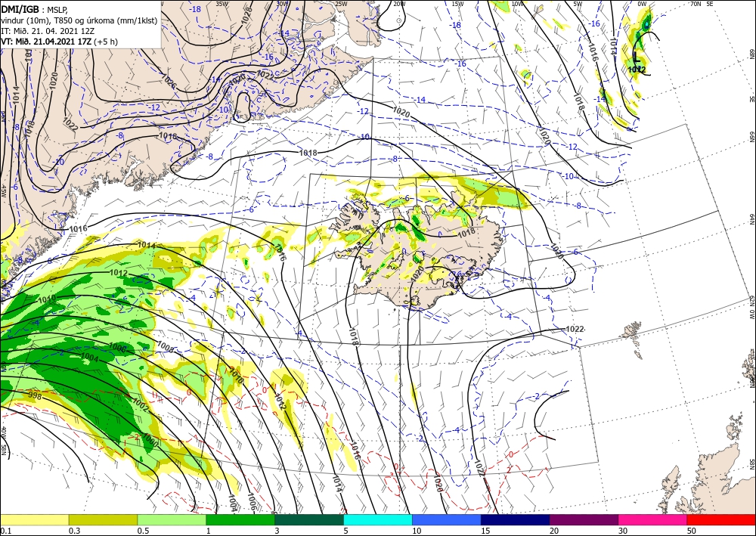This screenshot has height=536, width=756.
Task: Choose the navy 15–20 legend band
Action: click(x=516, y=519)
